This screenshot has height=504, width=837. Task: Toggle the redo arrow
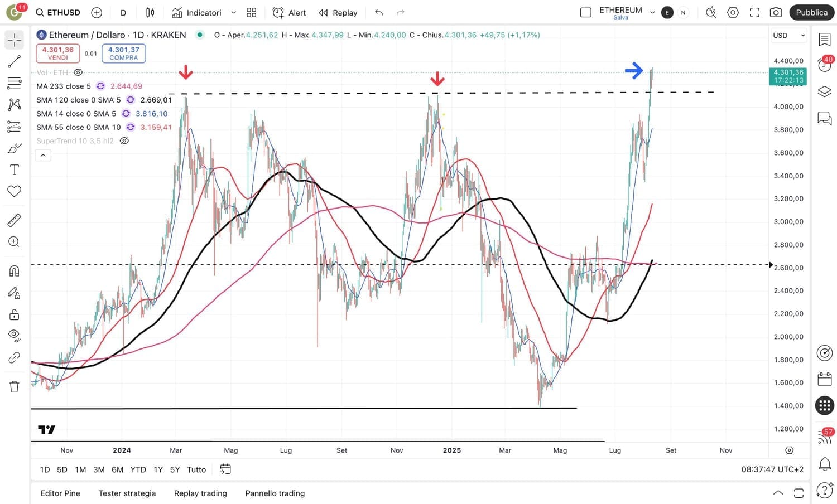(400, 12)
